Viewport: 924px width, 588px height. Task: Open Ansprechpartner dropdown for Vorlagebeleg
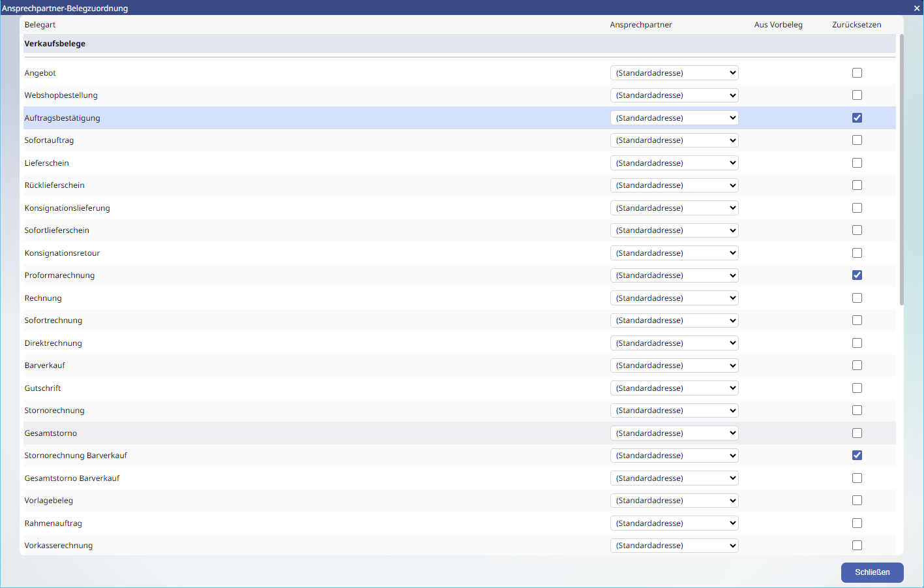[674, 501]
